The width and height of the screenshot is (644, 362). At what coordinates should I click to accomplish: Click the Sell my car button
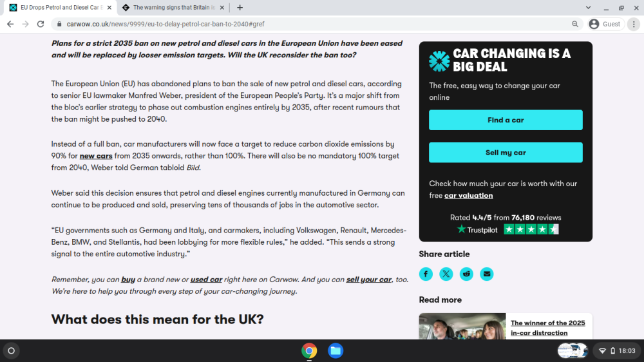click(x=506, y=153)
